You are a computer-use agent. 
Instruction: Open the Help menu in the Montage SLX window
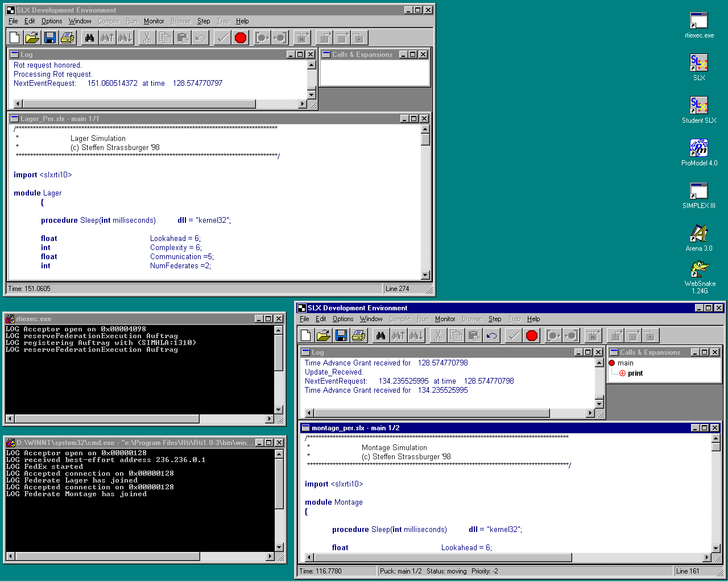pyautogui.click(x=533, y=319)
